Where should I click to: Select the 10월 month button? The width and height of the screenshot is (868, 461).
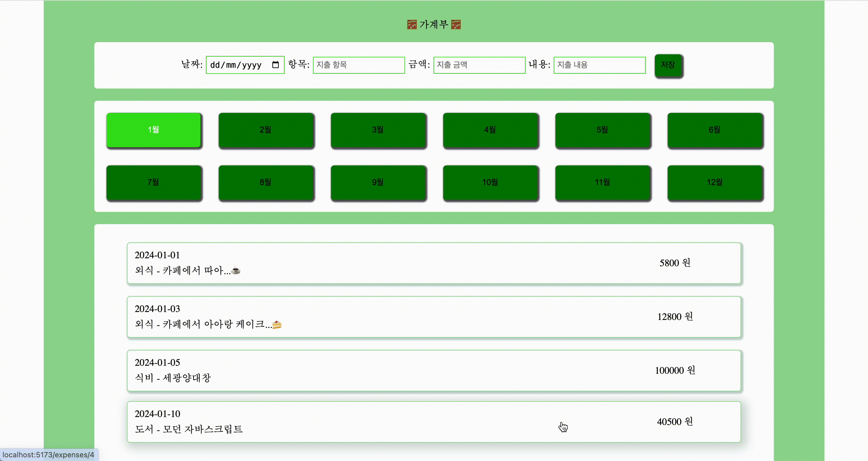click(x=491, y=183)
